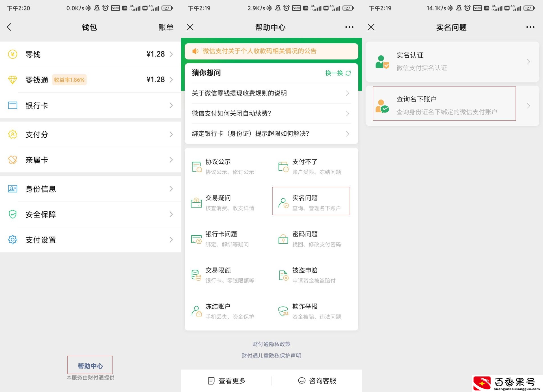Tap the 支付分 badge icon
543x392 pixels.
tap(12, 134)
